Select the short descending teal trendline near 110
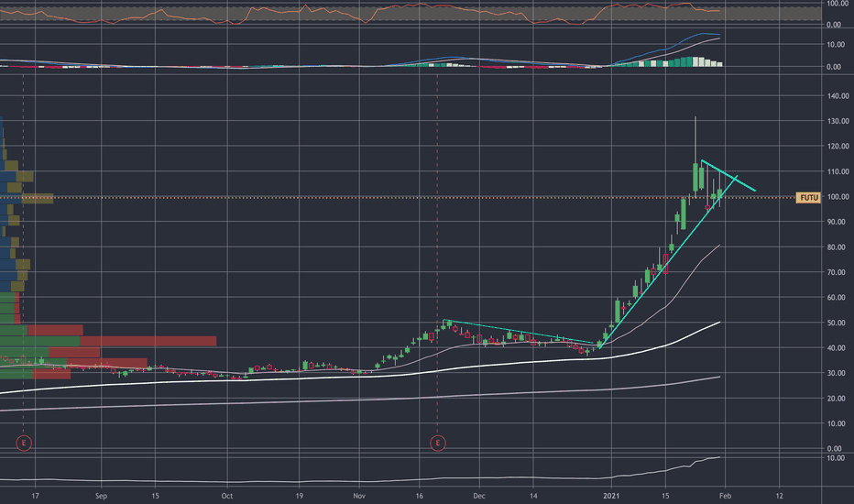This screenshot has width=854, height=504. tap(728, 175)
